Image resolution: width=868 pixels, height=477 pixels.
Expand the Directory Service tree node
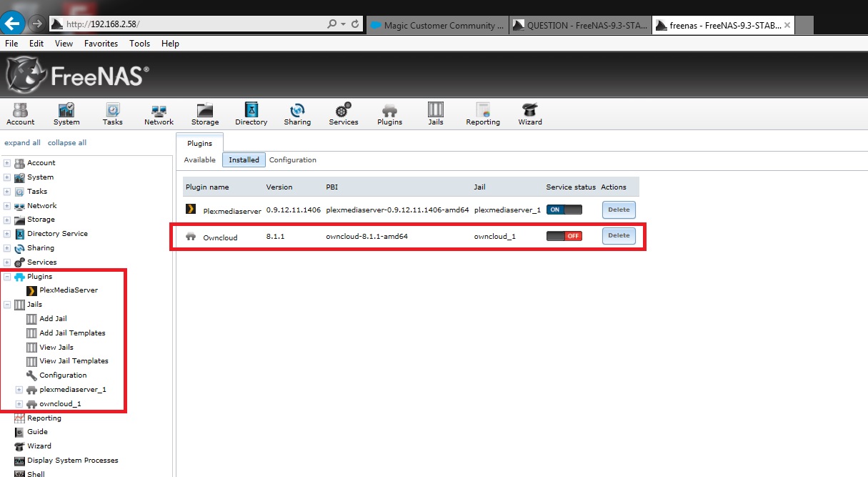(x=7, y=234)
